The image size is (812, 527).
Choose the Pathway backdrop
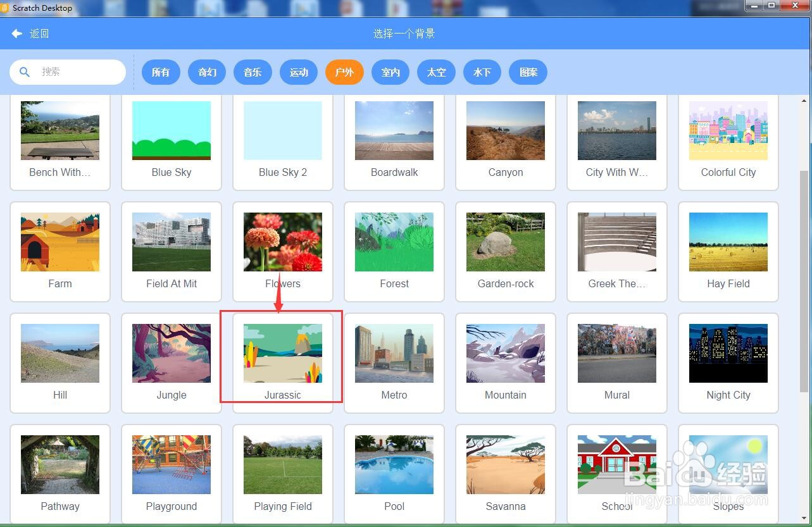tap(60, 474)
